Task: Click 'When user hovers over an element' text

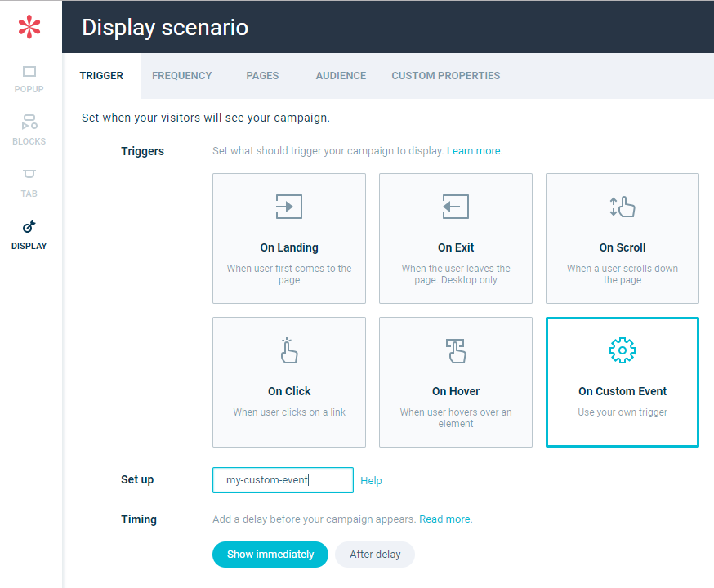Action: (456, 418)
